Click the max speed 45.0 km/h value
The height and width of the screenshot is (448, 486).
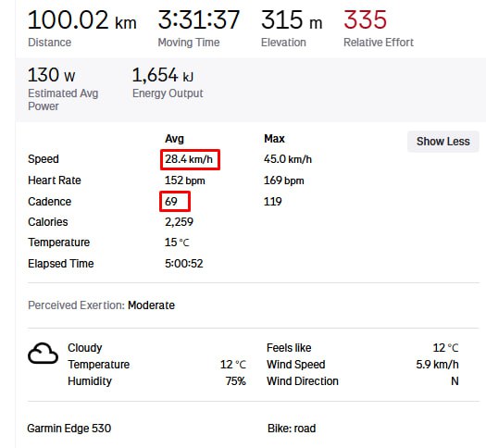click(288, 159)
